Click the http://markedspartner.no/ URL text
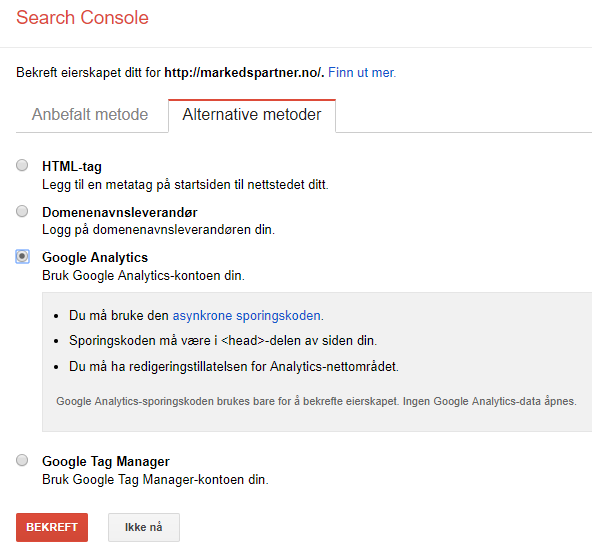Image resolution: width=592 pixels, height=555 pixels. [244, 72]
